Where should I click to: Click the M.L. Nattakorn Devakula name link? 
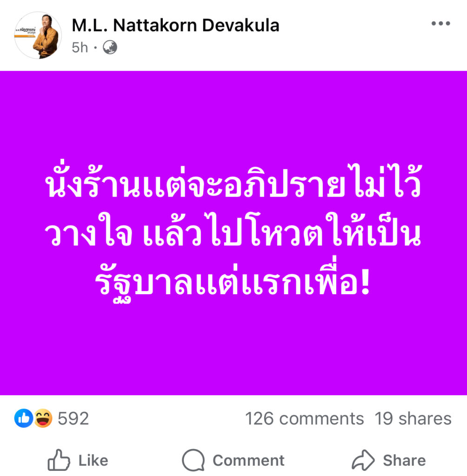pyautogui.click(x=176, y=25)
